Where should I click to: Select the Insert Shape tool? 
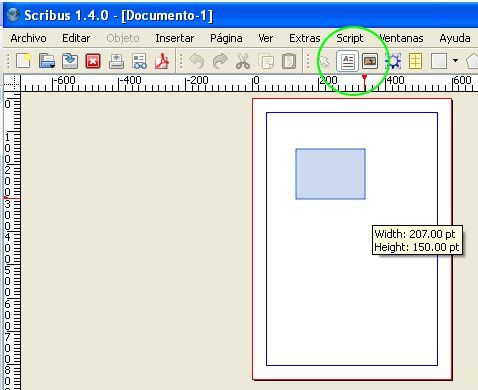pos(439,61)
